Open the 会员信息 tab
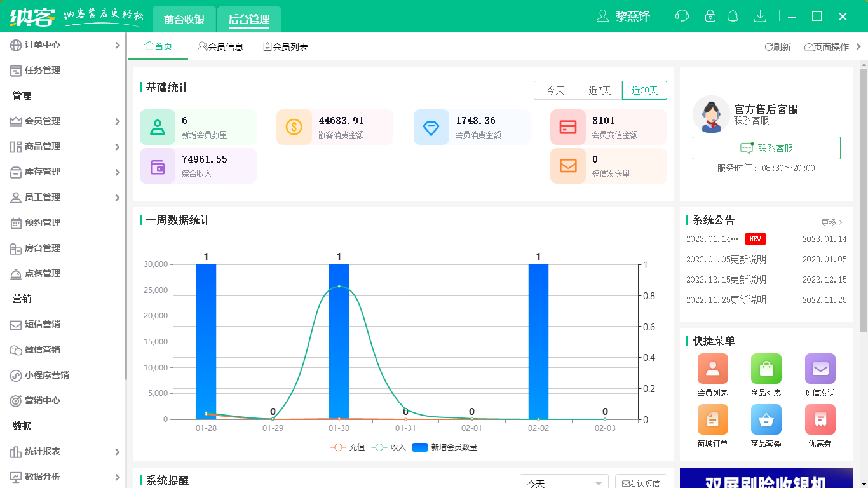 (220, 46)
